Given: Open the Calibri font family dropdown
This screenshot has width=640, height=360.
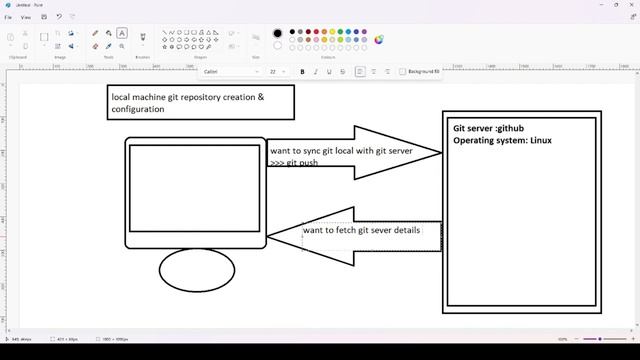Looking at the screenshot, I should pos(231,72).
